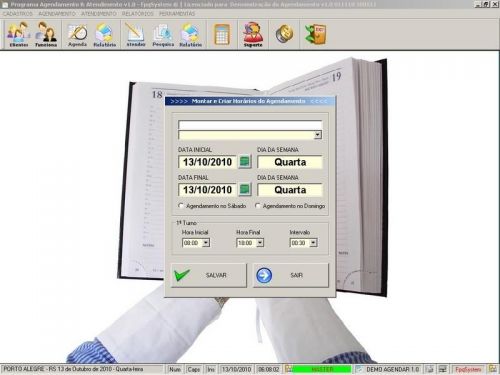Enable Agendamento no Sábado option
The width and height of the screenshot is (500, 375).
coord(181,206)
